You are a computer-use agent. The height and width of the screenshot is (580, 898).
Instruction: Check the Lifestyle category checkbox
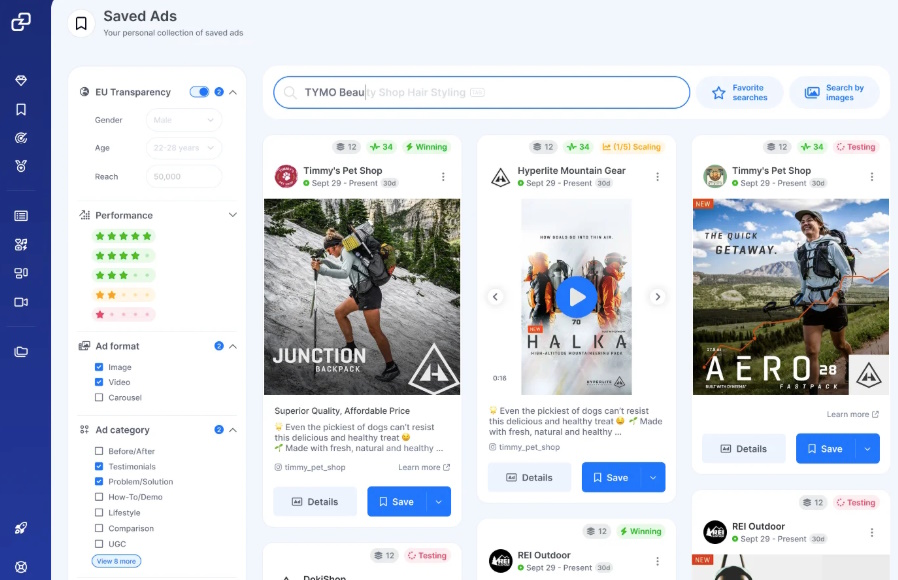99,512
